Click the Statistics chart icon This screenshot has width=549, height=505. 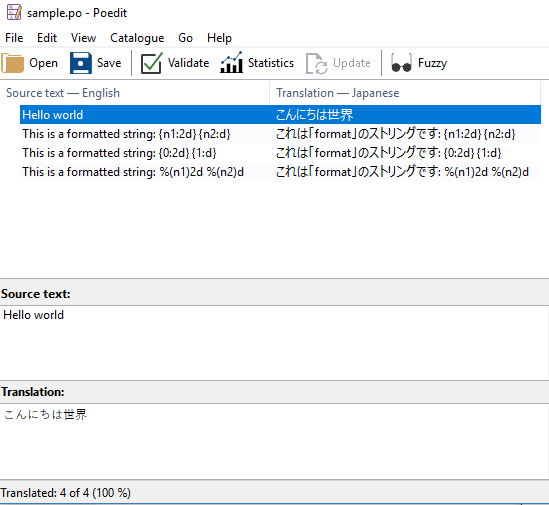click(x=231, y=63)
